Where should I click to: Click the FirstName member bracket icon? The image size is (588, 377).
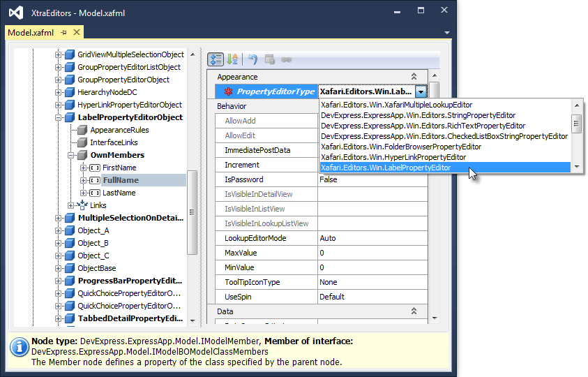[95, 168]
